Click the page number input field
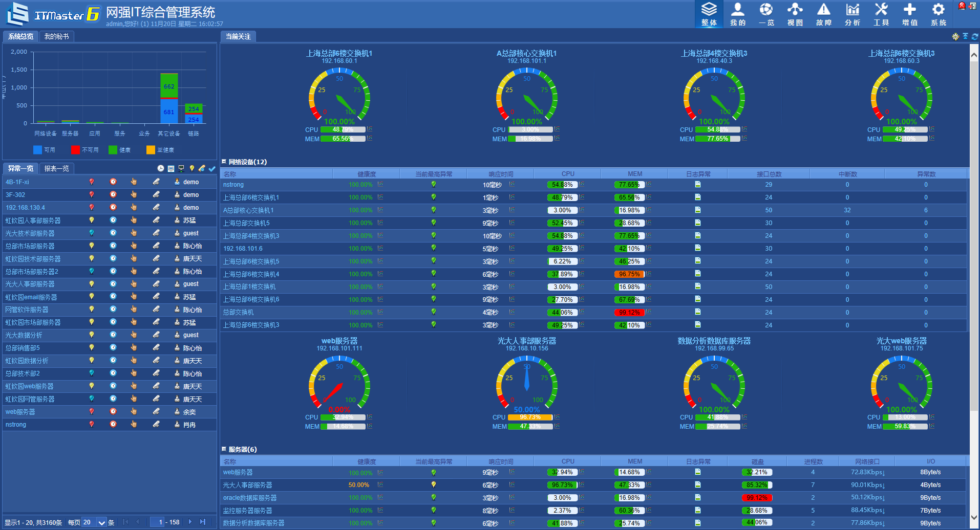The width and height of the screenshot is (980, 530). coord(157,522)
